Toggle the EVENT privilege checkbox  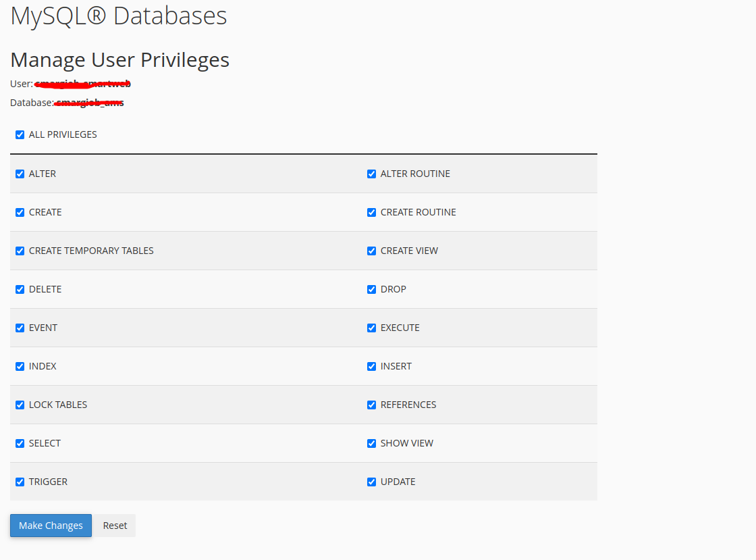20,328
